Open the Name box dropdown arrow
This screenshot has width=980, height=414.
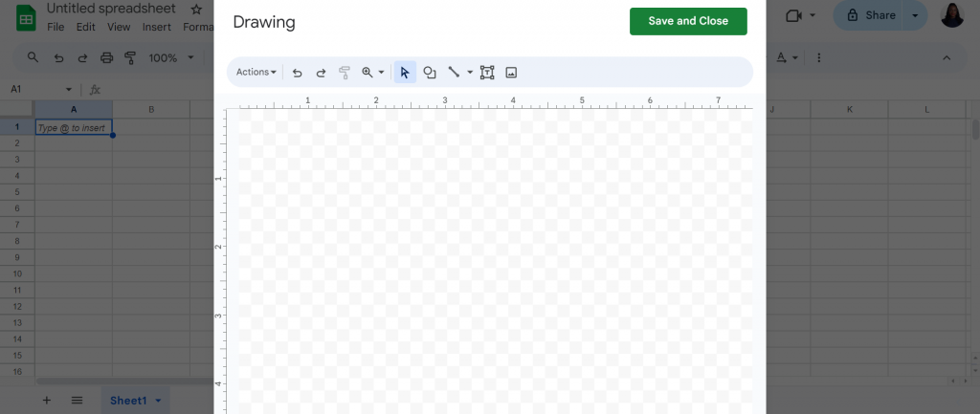pos(69,90)
